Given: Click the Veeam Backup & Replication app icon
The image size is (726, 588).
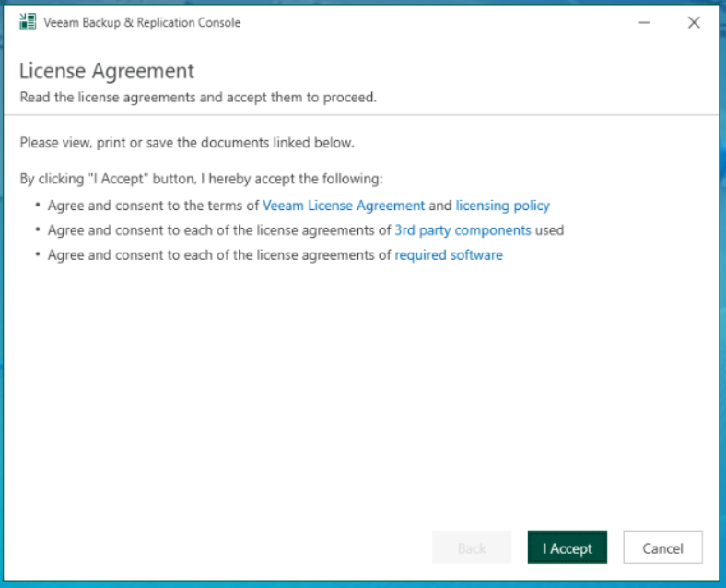Looking at the screenshot, I should 28,22.
